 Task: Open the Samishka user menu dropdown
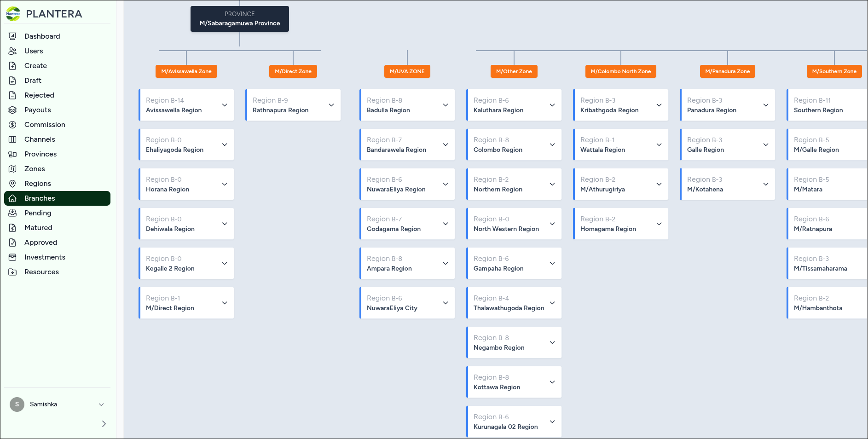(x=101, y=404)
